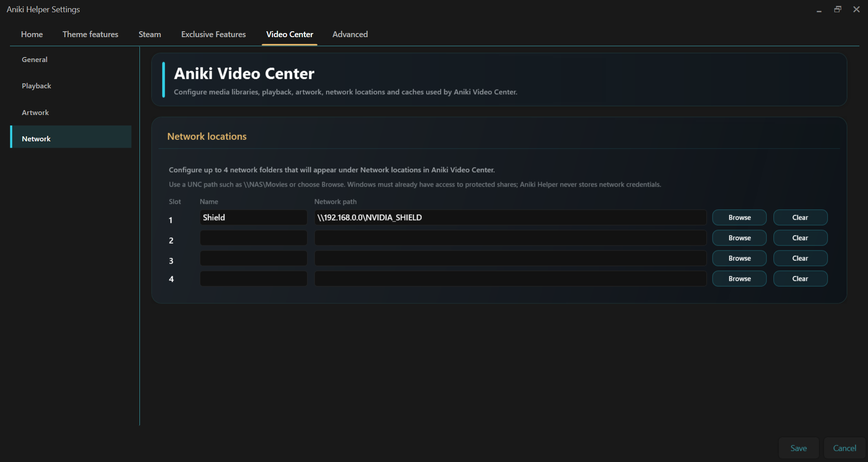Click the slot number 3 label

[x=171, y=261]
